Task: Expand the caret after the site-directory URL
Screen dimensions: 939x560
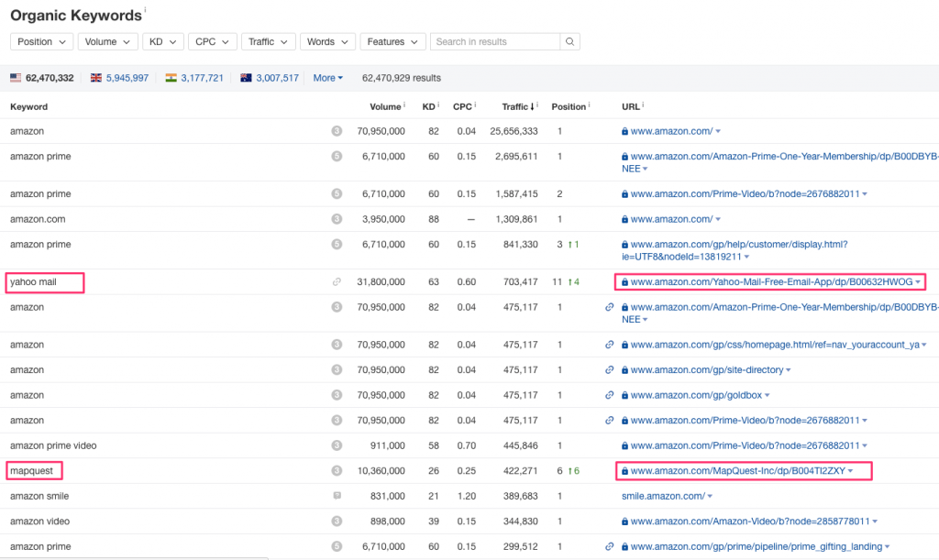Action: pos(789,370)
